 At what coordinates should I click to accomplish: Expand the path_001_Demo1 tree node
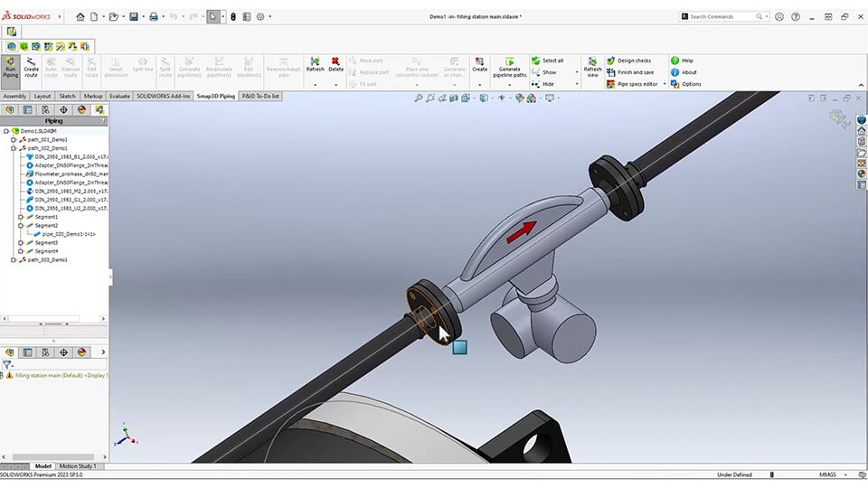(14, 140)
